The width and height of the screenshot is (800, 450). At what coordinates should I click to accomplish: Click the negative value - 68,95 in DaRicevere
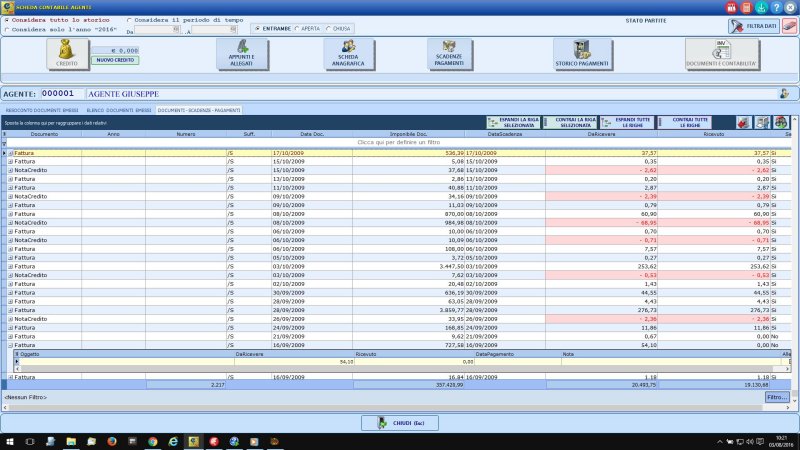646,223
